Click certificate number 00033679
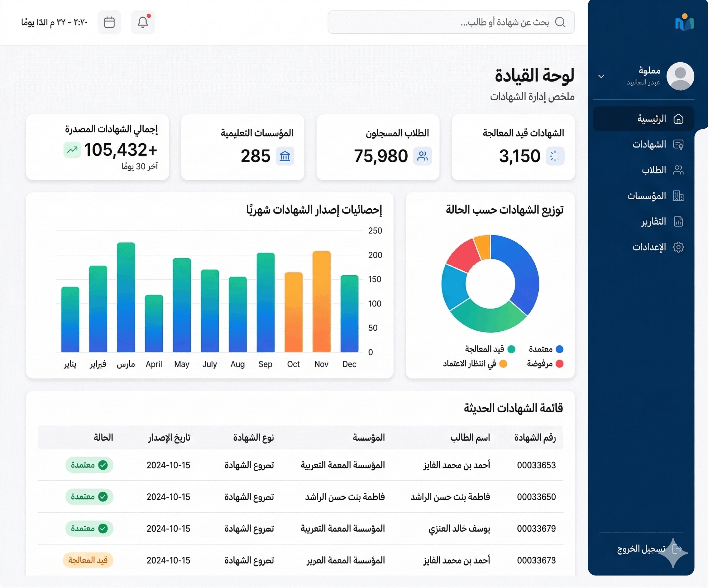 point(536,528)
